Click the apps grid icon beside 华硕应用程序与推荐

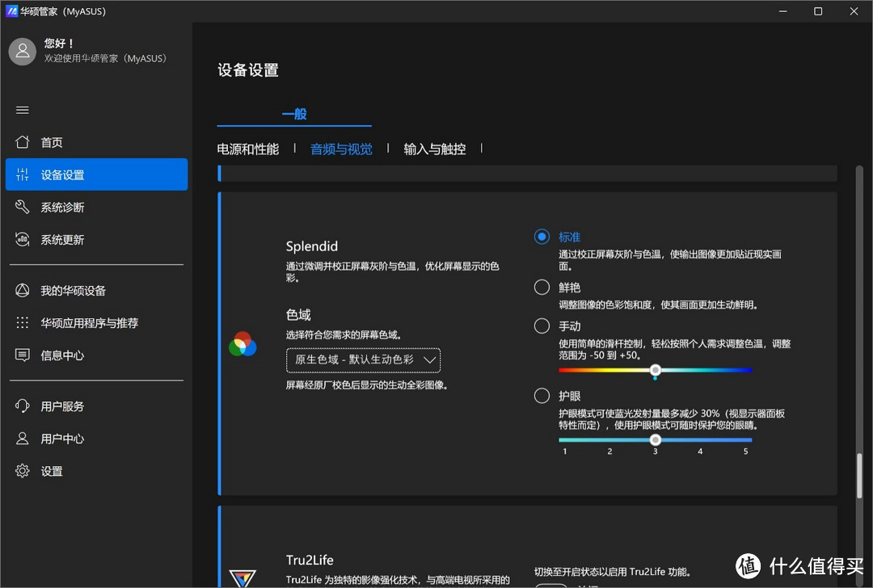pos(23,322)
